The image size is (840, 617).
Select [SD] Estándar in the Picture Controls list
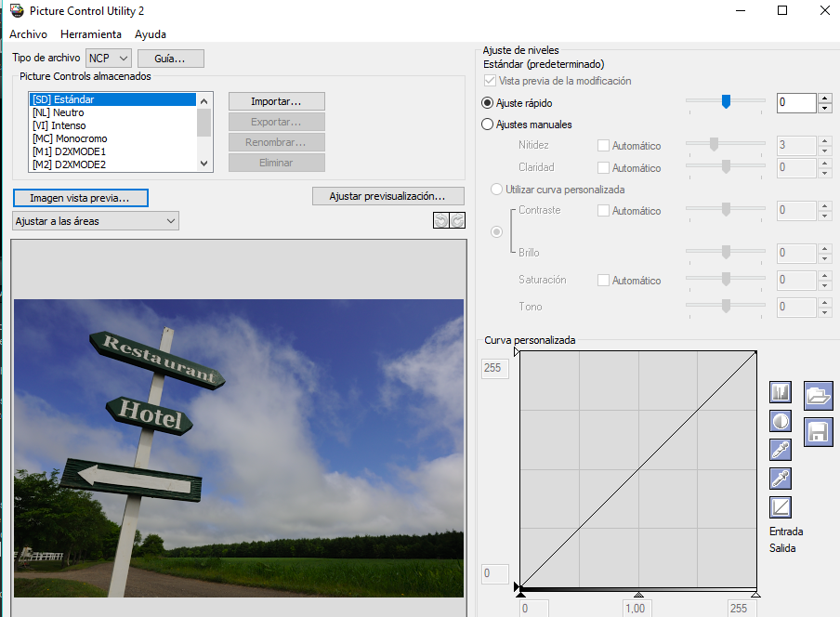[113, 99]
